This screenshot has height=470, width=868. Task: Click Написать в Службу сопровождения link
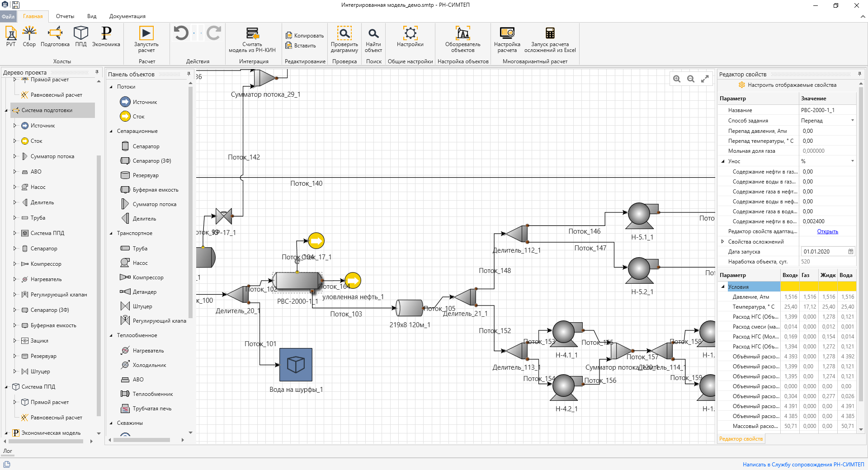pos(803,464)
